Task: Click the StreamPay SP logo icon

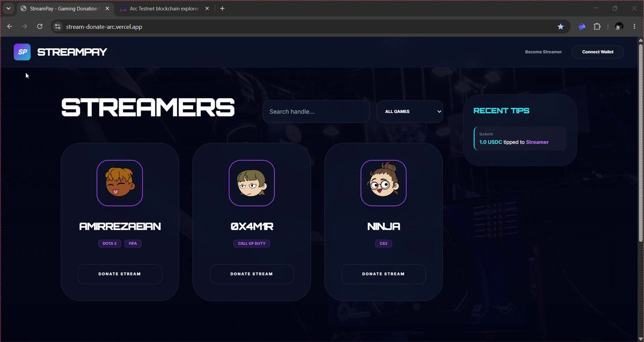Action: 22,52
